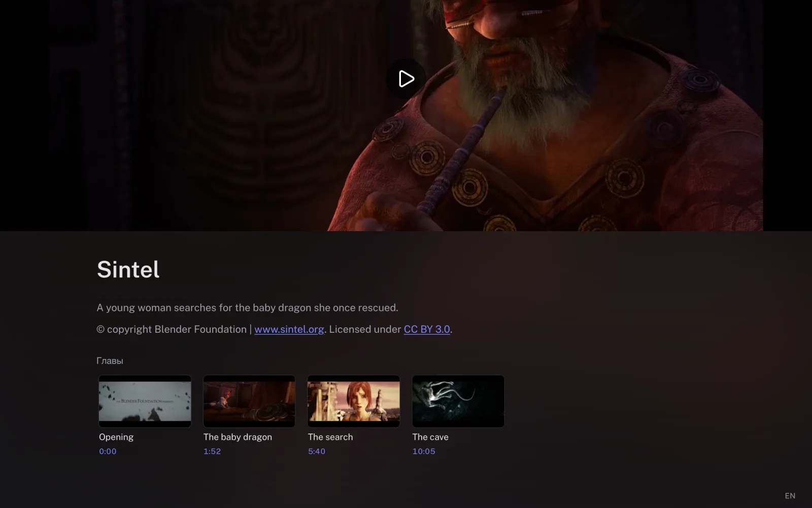The width and height of the screenshot is (812, 508).
Task: Click the Главы section heading
Action: (x=110, y=361)
